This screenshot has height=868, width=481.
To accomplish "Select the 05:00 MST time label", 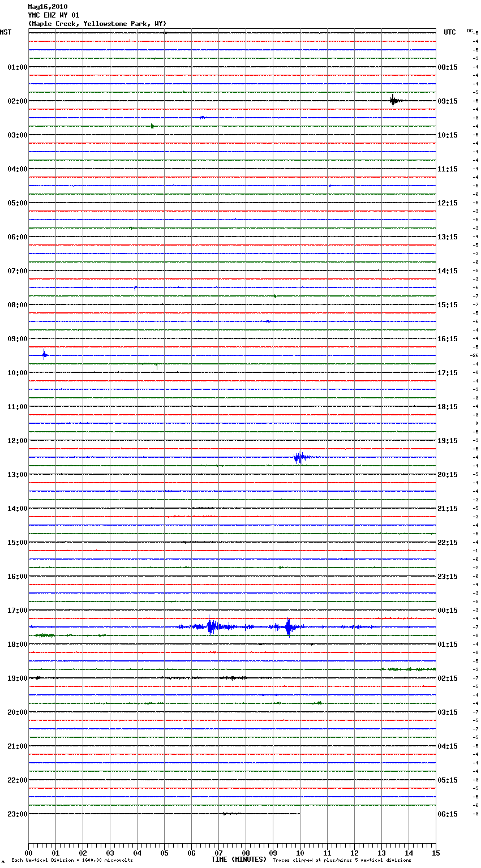I will pyautogui.click(x=18, y=203).
